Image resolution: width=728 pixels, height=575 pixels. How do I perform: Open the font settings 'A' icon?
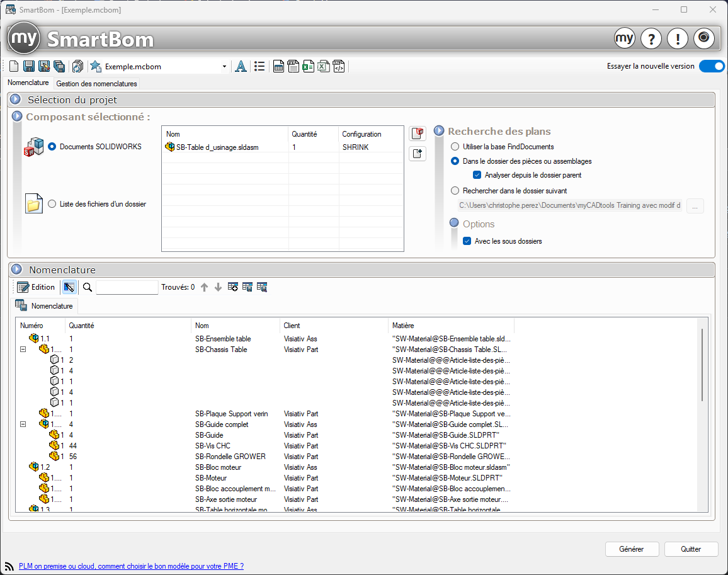pyautogui.click(x=241, y=66)
